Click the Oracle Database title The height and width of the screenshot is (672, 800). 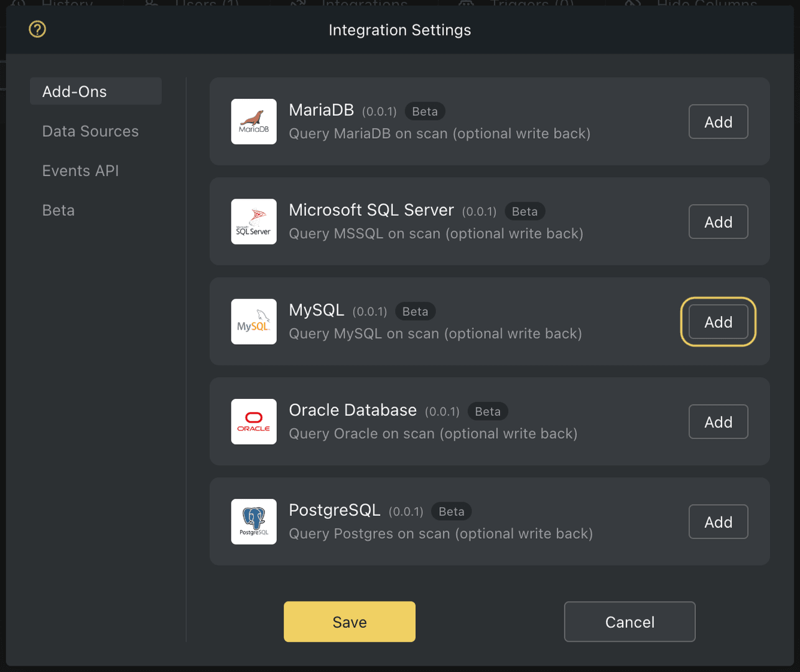(353, 410)
